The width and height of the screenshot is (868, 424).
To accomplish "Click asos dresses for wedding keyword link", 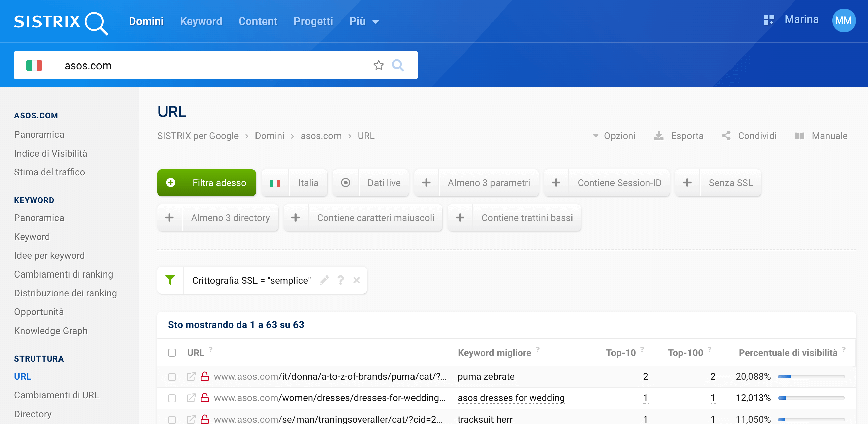I will pos(511,398).
